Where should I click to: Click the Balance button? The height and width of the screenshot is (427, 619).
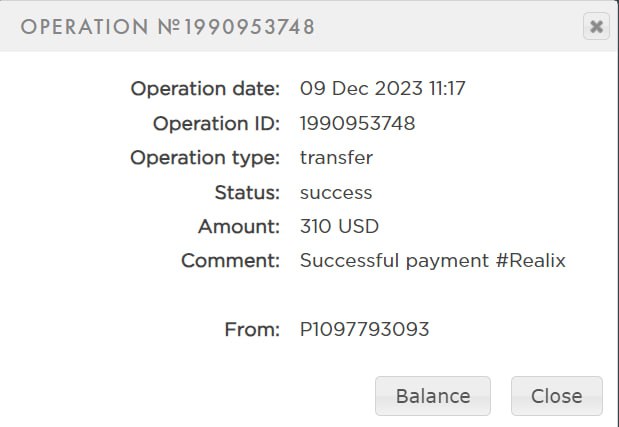[x=432, y=396]
